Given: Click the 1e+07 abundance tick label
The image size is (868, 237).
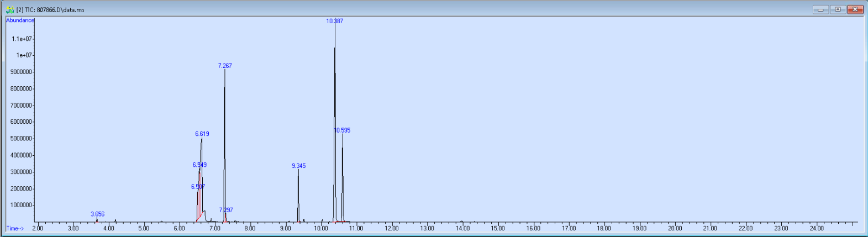Looking at the screenshot, I should [24, 55].
